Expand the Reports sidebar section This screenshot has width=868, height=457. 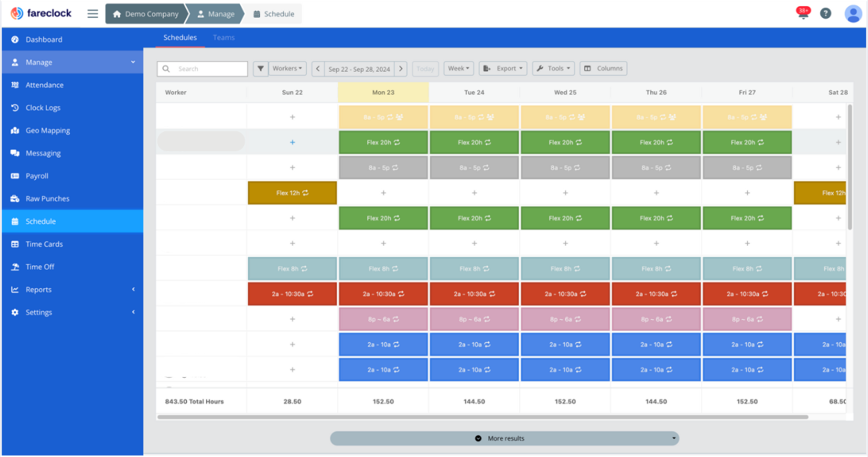[x=72, y=290]
